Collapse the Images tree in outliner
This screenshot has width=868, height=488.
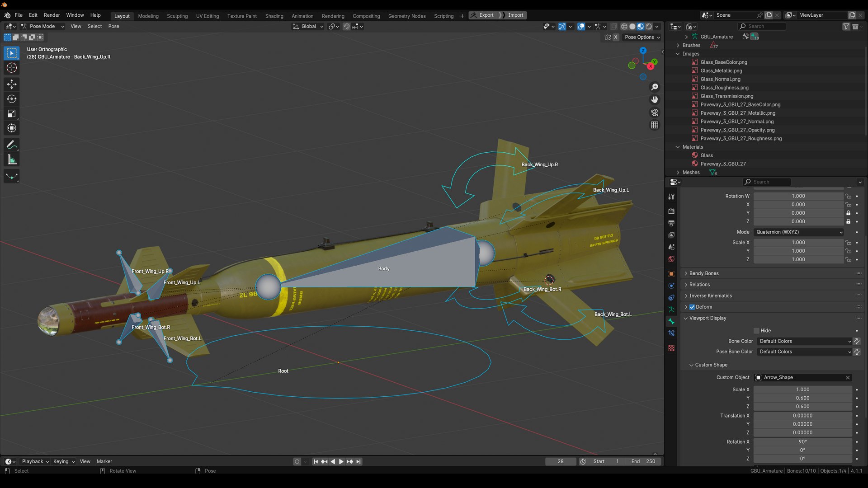[678, 54]
